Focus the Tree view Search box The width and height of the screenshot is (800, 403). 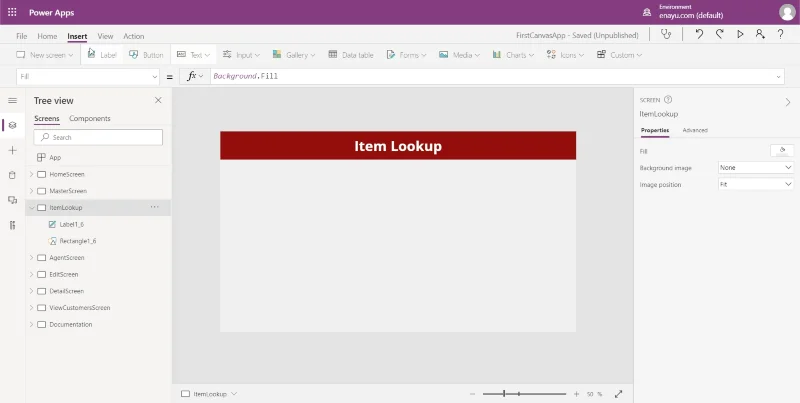tap(98, 137)
